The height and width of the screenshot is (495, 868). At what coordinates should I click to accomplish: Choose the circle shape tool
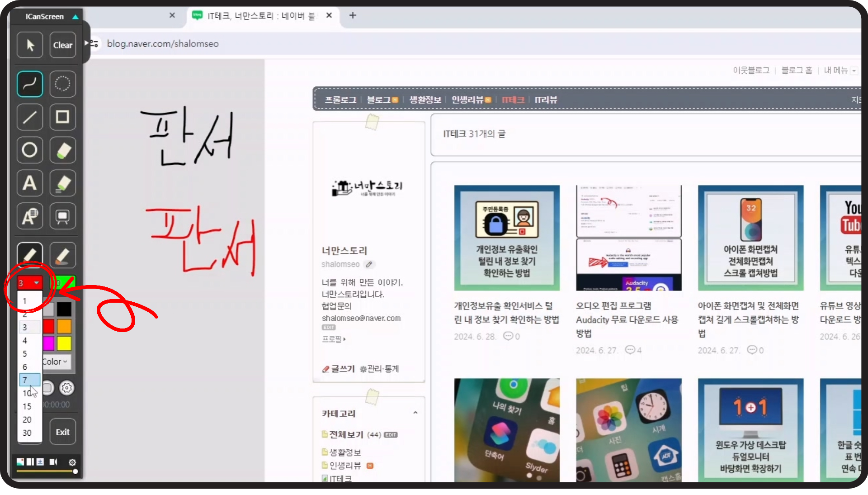click(x=30, y=150)
